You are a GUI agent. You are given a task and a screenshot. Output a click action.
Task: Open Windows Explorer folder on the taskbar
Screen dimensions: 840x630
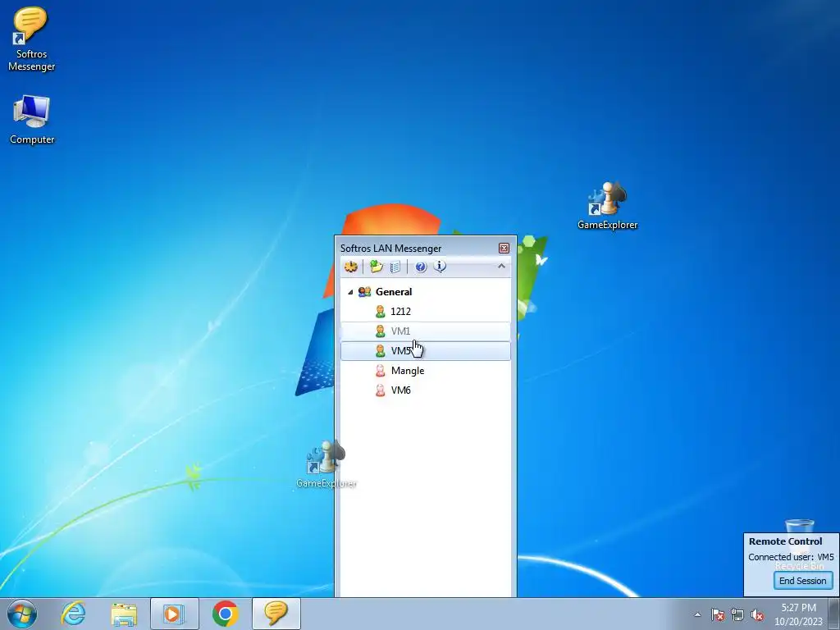(x=124, y=614)
